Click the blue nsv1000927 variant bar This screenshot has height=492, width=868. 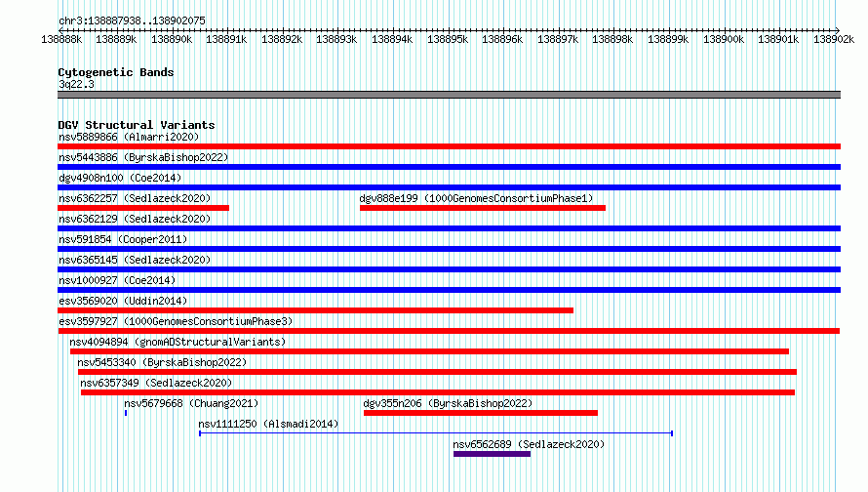449,290
